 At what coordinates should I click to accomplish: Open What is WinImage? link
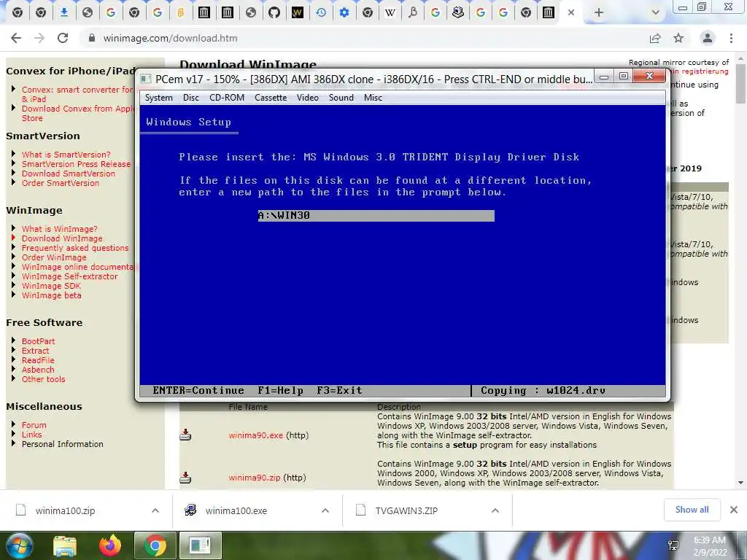pyautogui.click(x=59, y=229)
